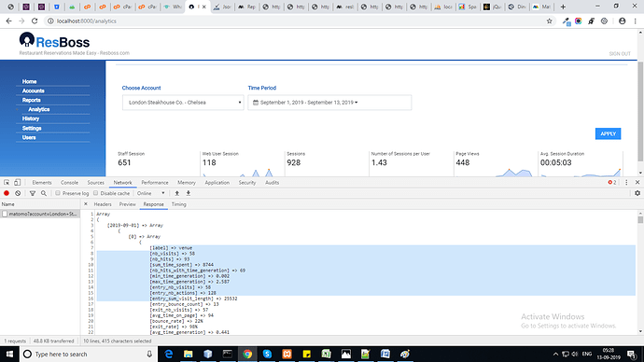The height and width of the screenshot is (362, 644).
Task: Open network settings gear
Action: (x=637, y=193)
